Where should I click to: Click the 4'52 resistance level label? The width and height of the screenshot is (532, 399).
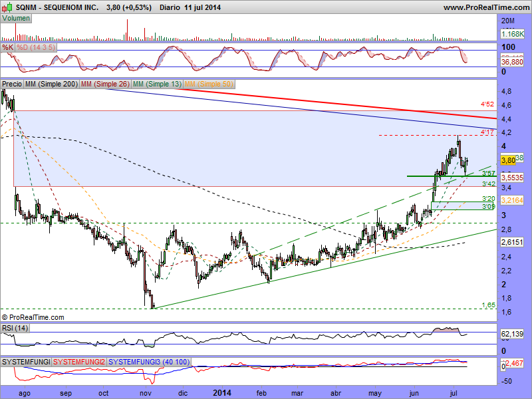point(487,104)
